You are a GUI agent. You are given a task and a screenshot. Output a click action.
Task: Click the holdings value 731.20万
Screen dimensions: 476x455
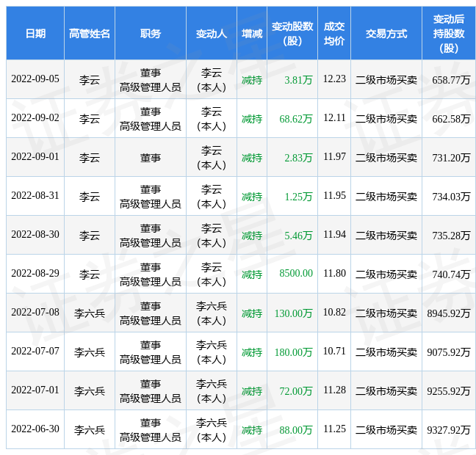pyautogui.click(x=451, y=158)
